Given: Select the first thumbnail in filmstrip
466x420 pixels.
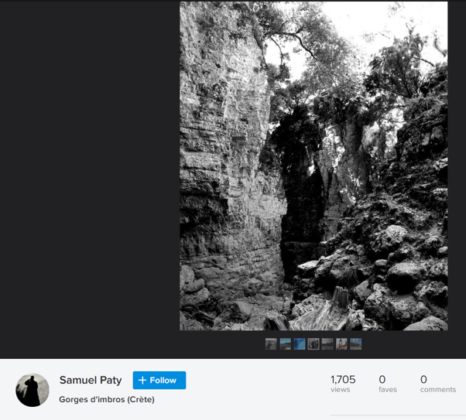Looking at the screenshot, I should (271, 344).
